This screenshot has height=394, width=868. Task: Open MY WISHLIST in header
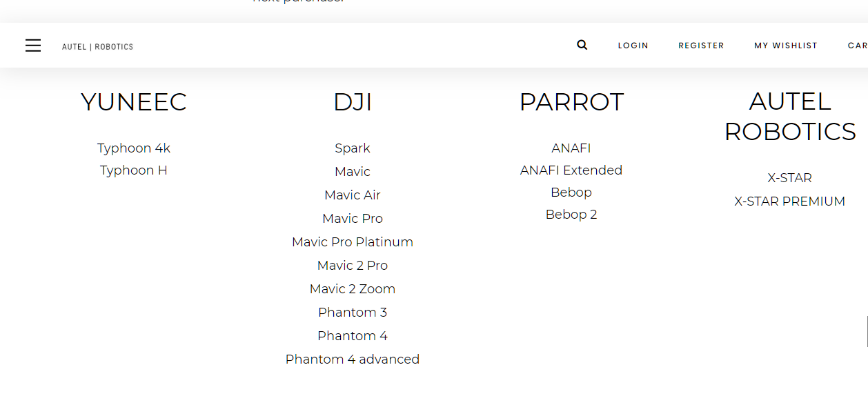tap(785, 46)
